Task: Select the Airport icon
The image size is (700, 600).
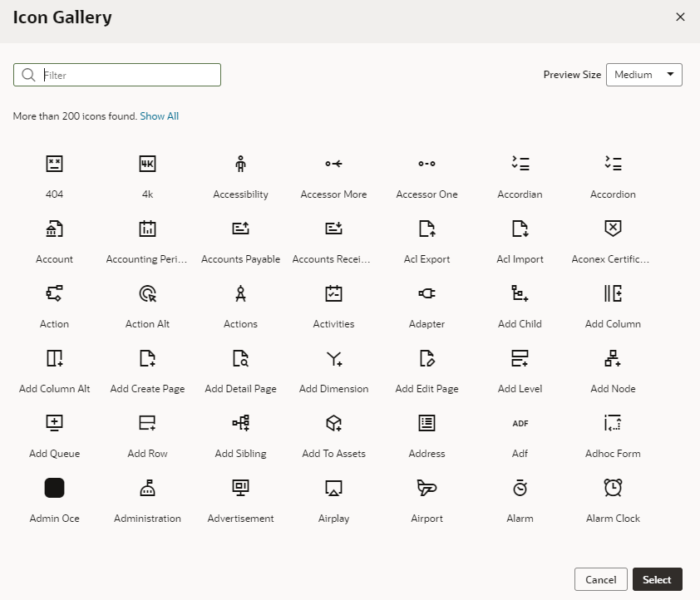Action: click(x=426, y=488)
